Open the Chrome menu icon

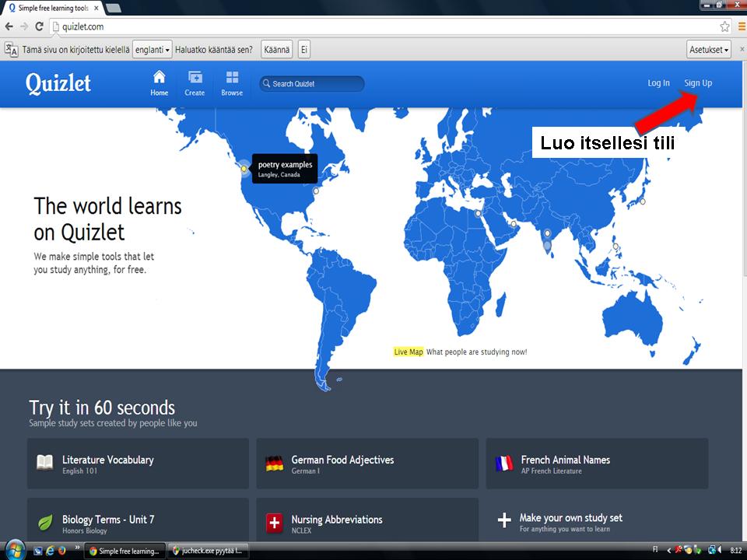point(742,26)
